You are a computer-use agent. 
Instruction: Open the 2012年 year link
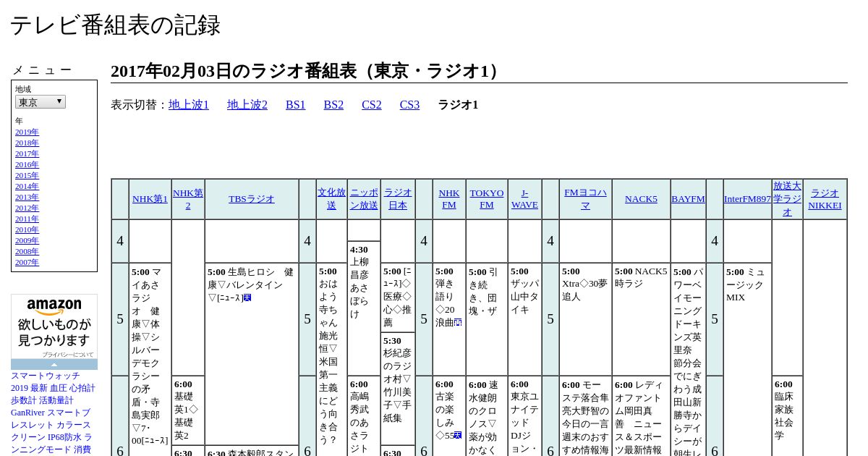pyautogui.click(x=27, y=208)
